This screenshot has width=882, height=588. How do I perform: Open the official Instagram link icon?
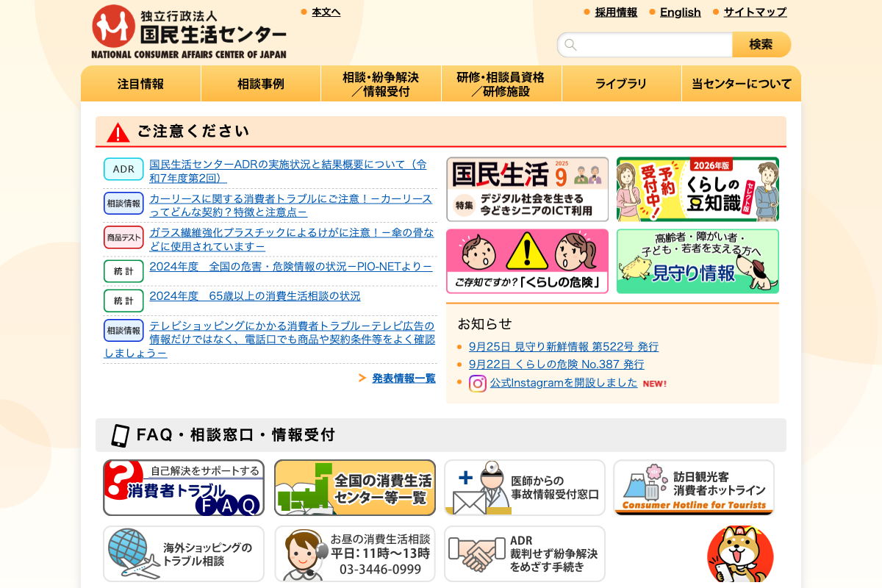(x=478, y=383)
